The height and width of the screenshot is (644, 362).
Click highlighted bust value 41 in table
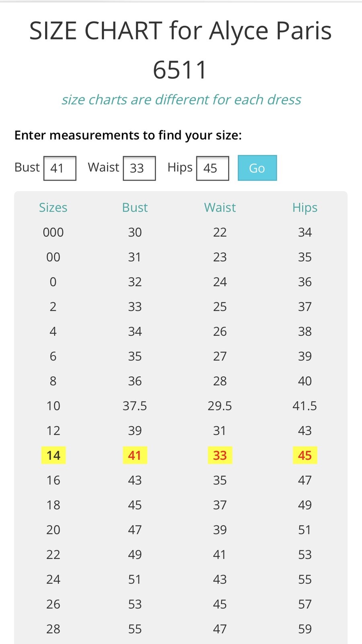click(x=135, y=455)
